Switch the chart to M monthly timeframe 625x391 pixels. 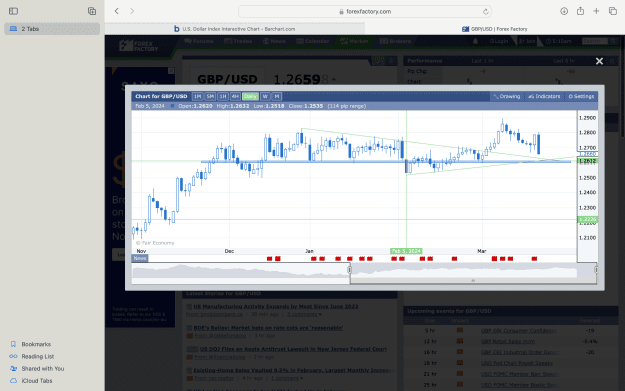tap(277, 96)
